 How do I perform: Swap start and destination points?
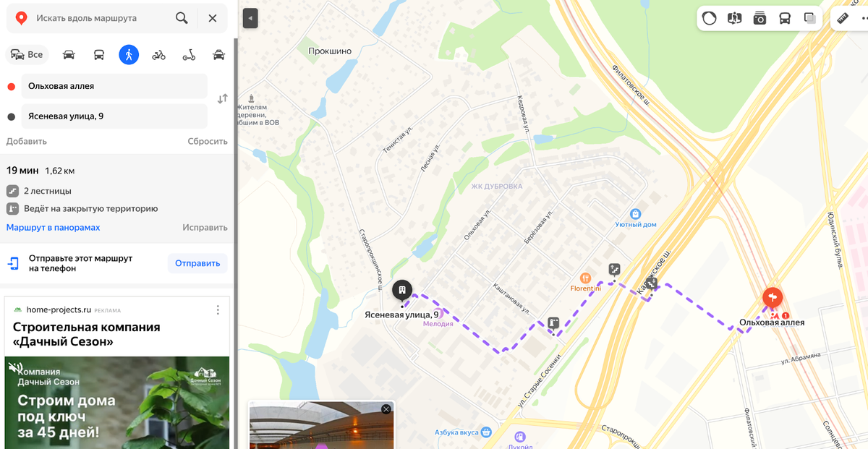click(223, 99)
